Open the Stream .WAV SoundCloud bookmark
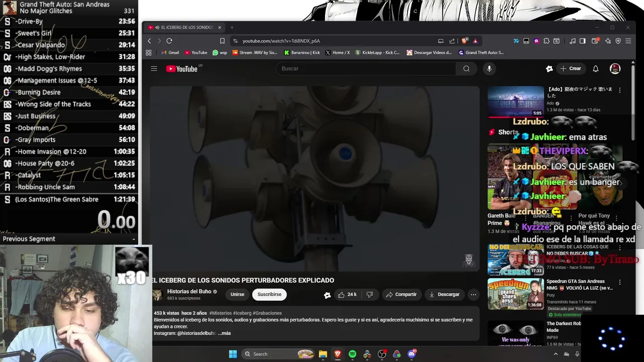The height and width of the screenshot is (362, 644). (x=255, y=52)
